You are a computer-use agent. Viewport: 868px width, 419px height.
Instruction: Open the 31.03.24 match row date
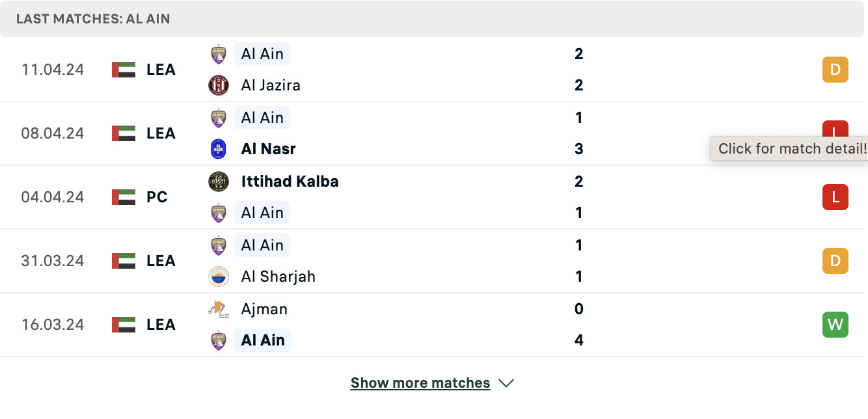[x=53, y=261]
